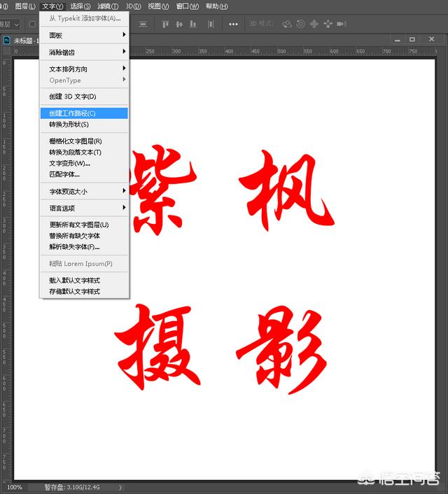Open the 滤镜(T) menu in menu bar
Screen dimensions: 448x494
click(108, 6)
